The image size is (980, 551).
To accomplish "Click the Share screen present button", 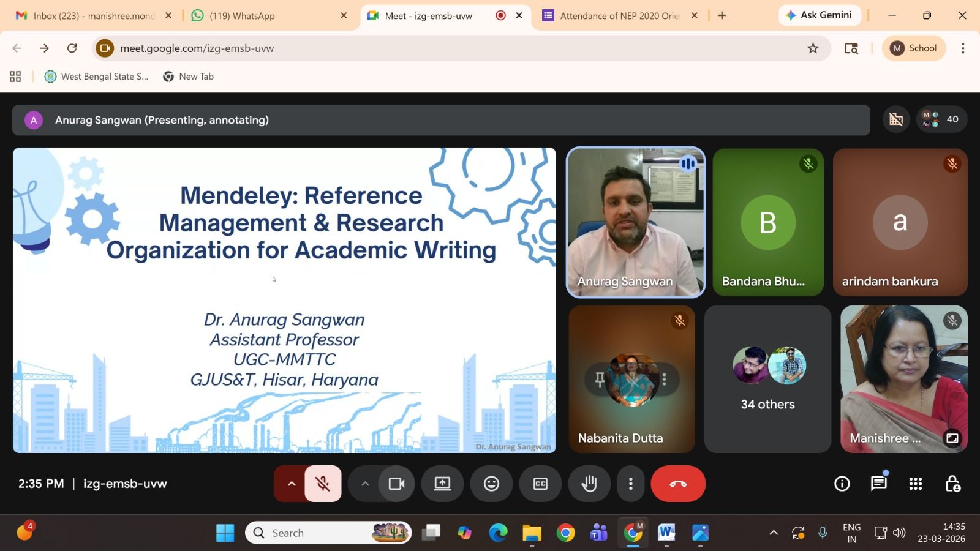I will 442,484.
